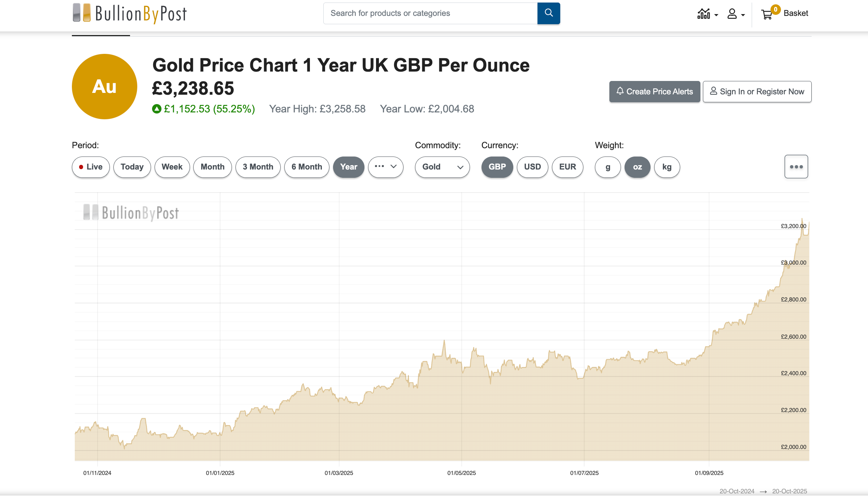Switch currency to USD
868x497 pixels.
[x=532, y=167]
